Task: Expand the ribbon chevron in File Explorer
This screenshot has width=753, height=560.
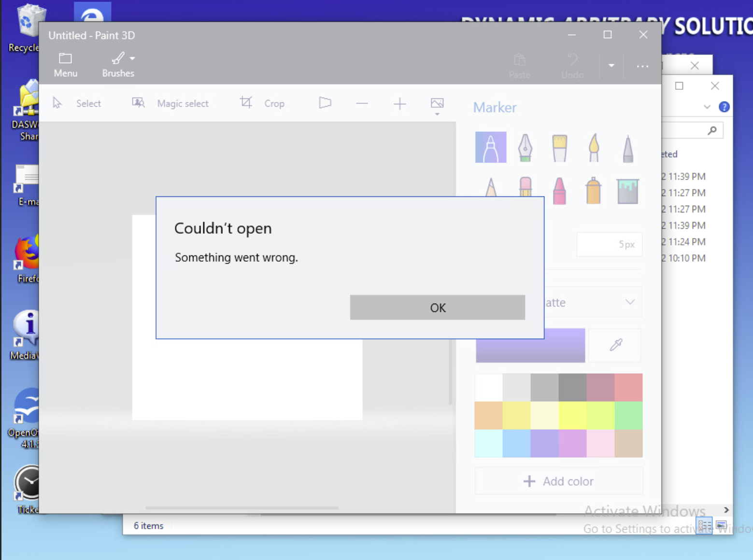Action: [707, 107]
